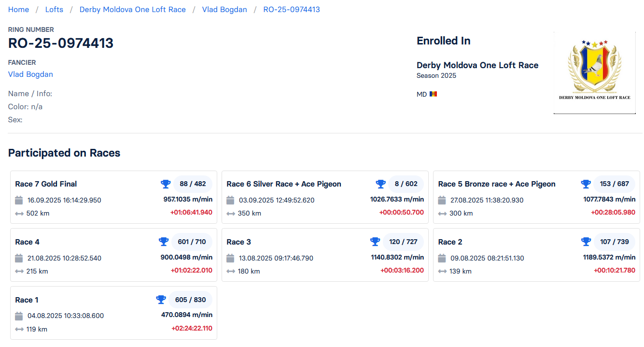Click the trophy icon in the Race 4 card
This screenshot has width=644, height=347.
click(x=164, y=242)
